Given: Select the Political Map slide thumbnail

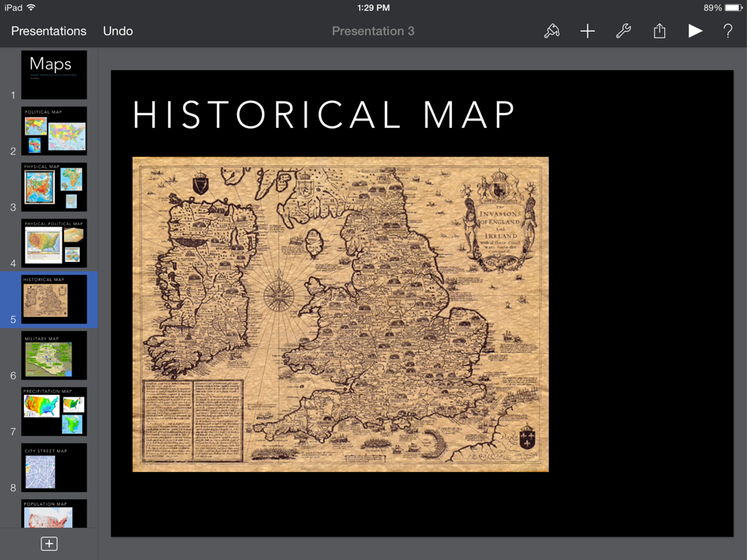Looking at the screenshot, I should coord(53,130).
